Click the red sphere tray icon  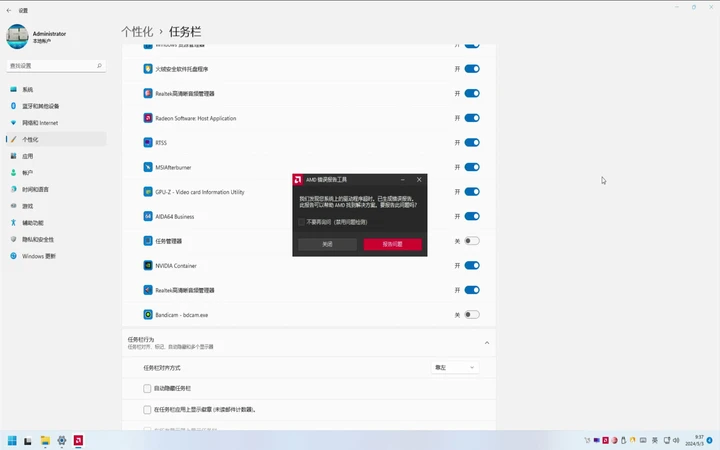[x=614, y=440]
